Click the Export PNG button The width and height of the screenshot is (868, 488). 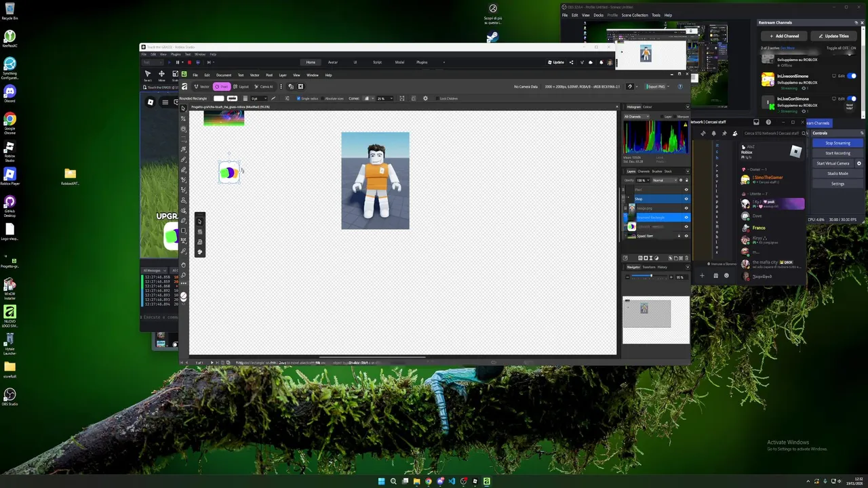click(656, 87)
